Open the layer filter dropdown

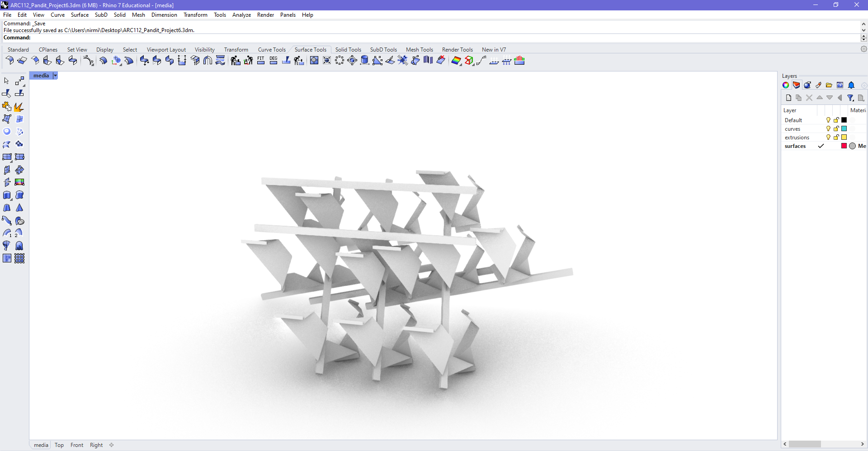pyautogui.click(x=850, y=98)
